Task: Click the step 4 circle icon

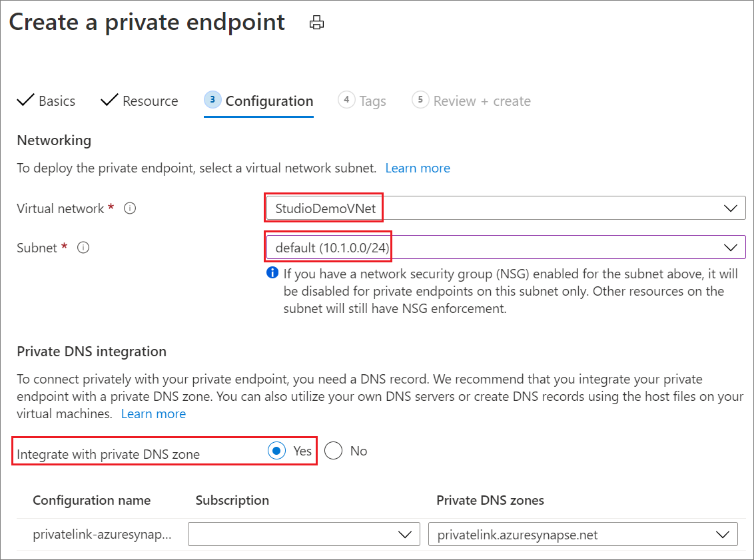Action: 346,100
